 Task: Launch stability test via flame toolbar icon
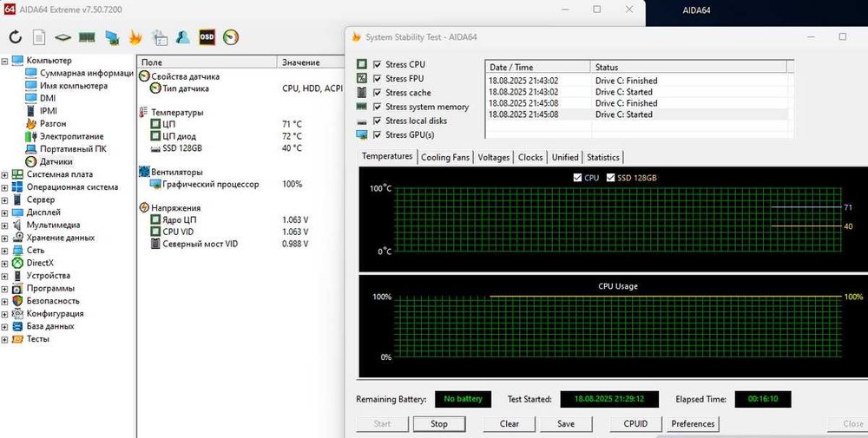(135, 37)
